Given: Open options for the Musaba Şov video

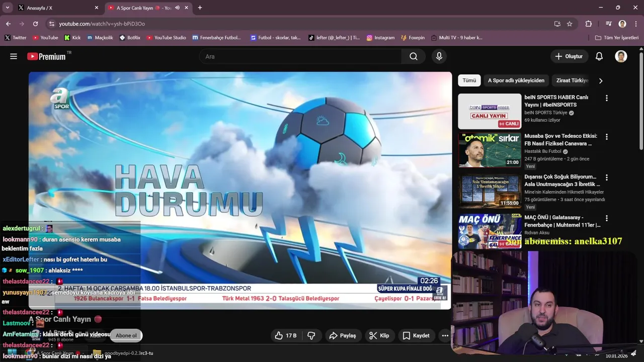Looking at the screenshot, I should point(606,137).
